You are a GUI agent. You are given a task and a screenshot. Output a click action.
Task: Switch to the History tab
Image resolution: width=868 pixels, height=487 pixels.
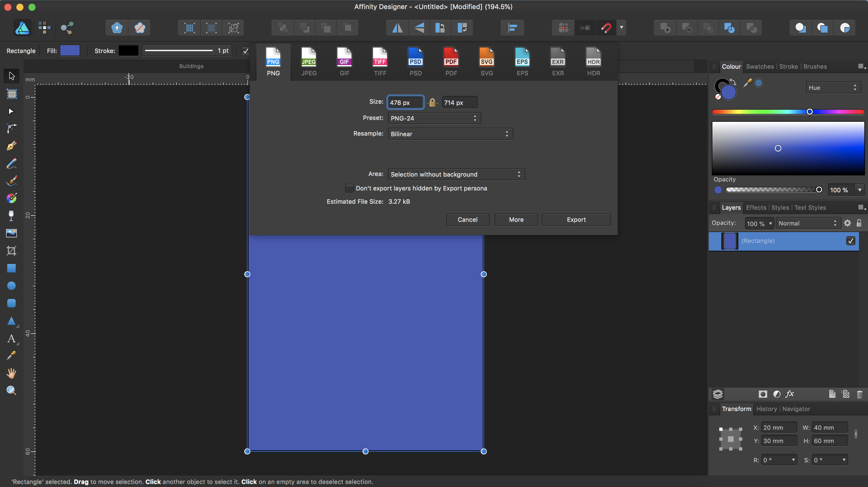coord(766,409)
